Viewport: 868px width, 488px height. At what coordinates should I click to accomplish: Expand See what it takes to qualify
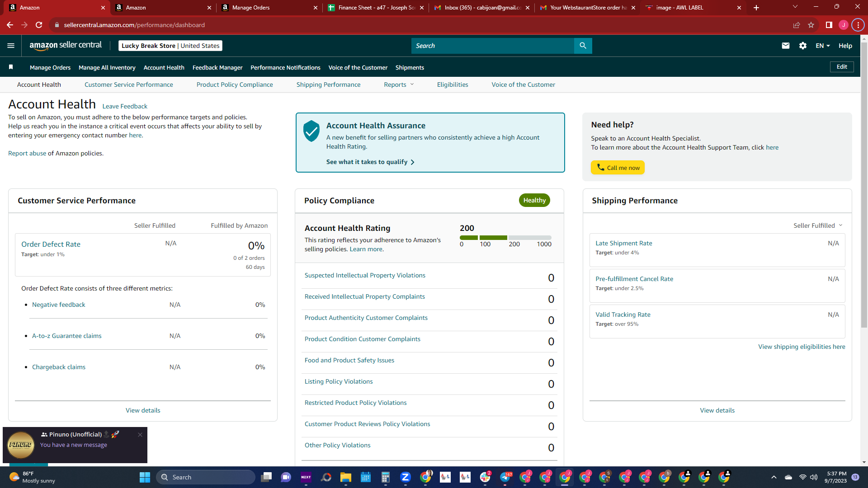pyautogui.click(x=370, y=162)
